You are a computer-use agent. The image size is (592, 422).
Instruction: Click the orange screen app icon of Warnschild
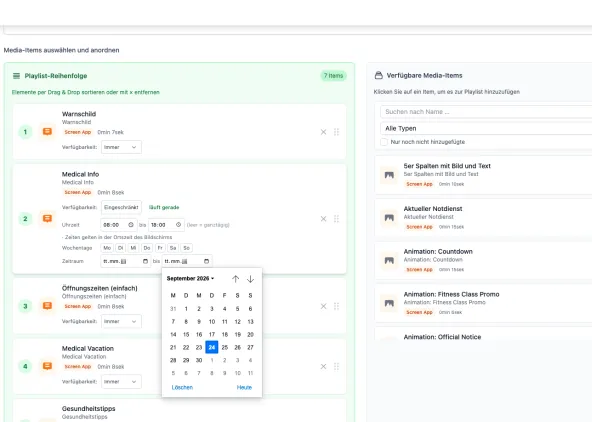(47, 132)
